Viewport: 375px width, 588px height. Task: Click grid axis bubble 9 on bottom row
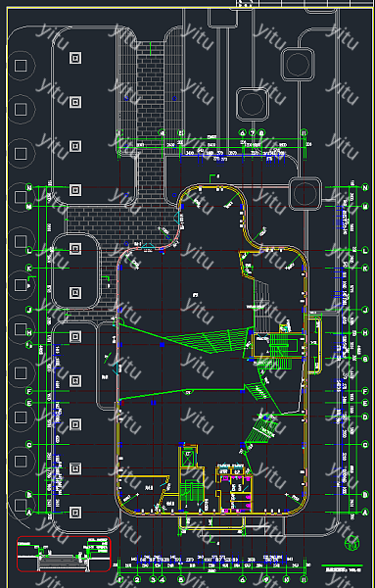point(266,579)
